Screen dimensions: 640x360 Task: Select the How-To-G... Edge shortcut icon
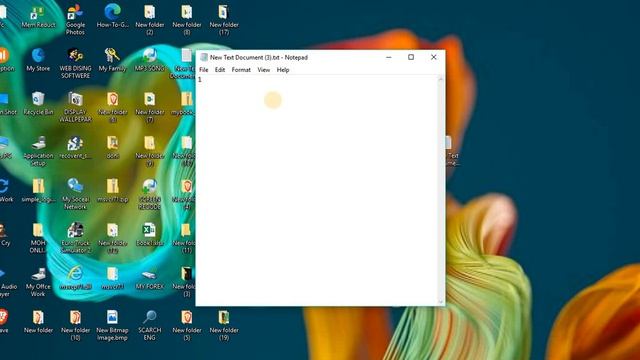(112, 16)
